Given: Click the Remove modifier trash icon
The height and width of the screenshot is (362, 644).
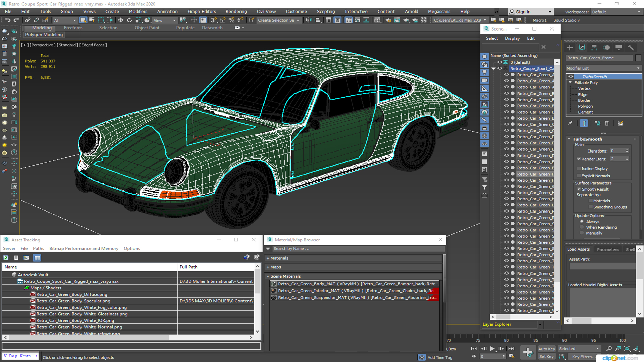Looking at the screenshot, I should 607,123.
